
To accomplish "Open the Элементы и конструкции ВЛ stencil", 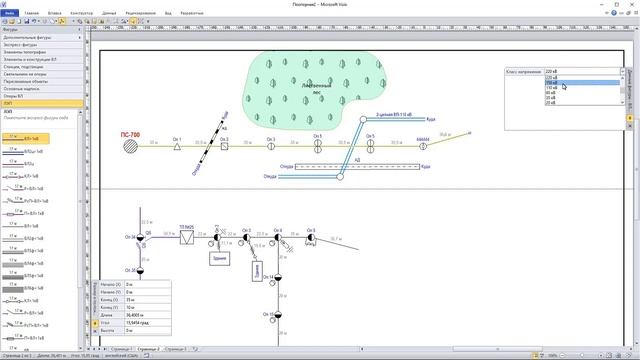I will (x=41, y=59).
